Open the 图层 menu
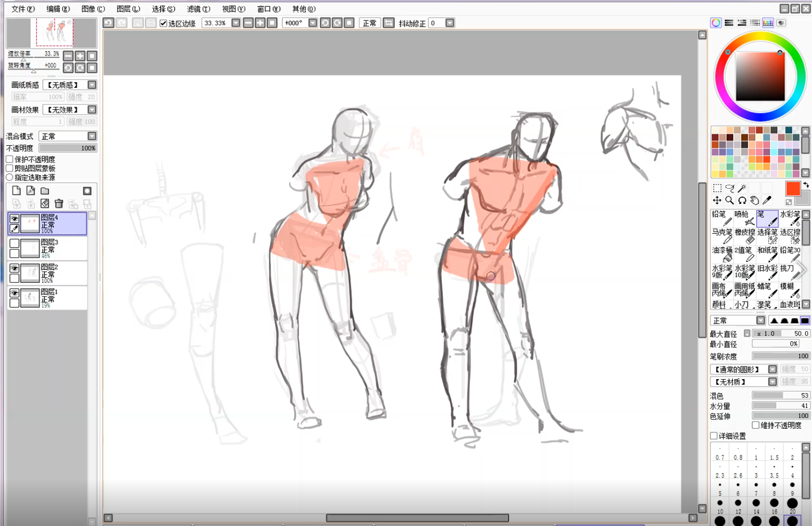This screenshot has height=526, width=812. click(128, 9)
